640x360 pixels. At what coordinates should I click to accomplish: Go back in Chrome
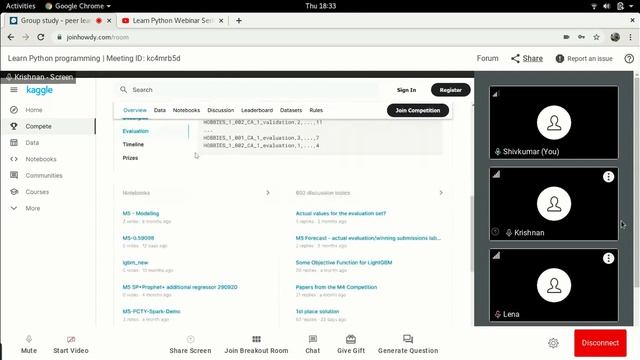[x=11, y=37]
